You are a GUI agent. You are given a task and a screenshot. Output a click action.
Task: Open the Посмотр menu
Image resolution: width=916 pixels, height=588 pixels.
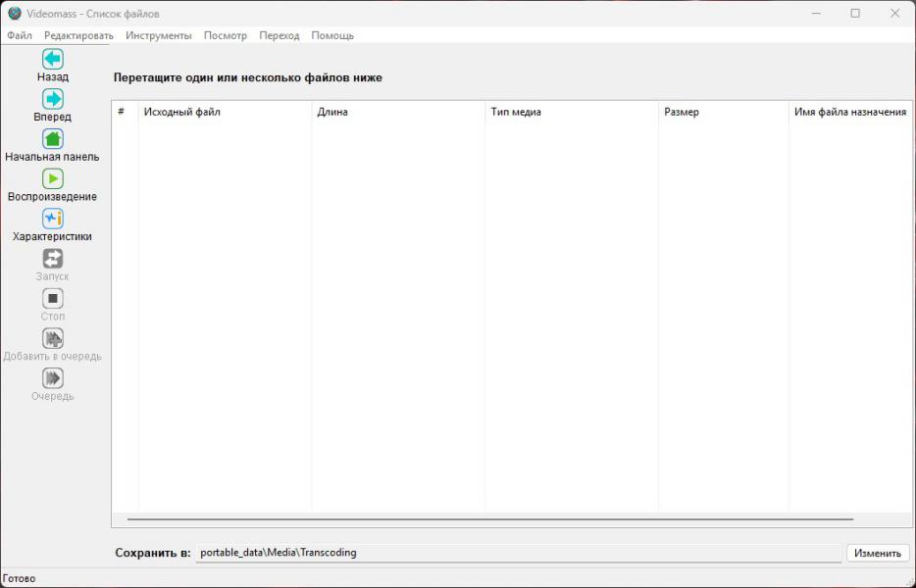point(225,35)
